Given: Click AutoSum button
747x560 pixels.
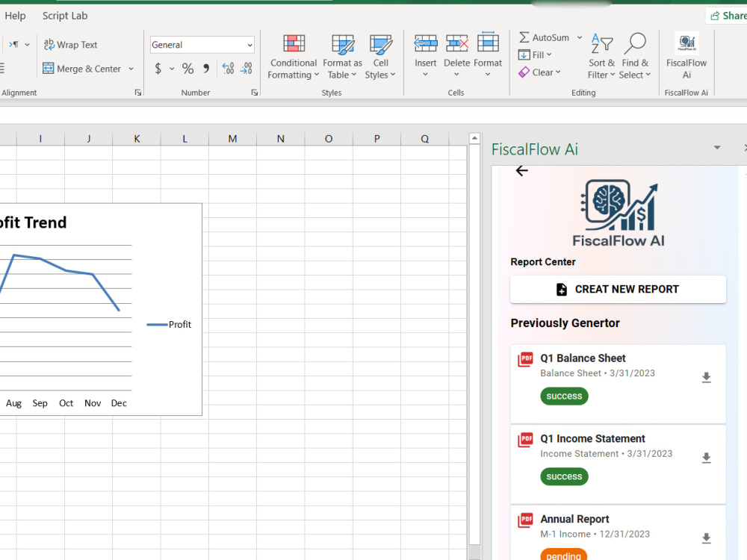Looking at the screenshot, I should (x=544, y=37).
